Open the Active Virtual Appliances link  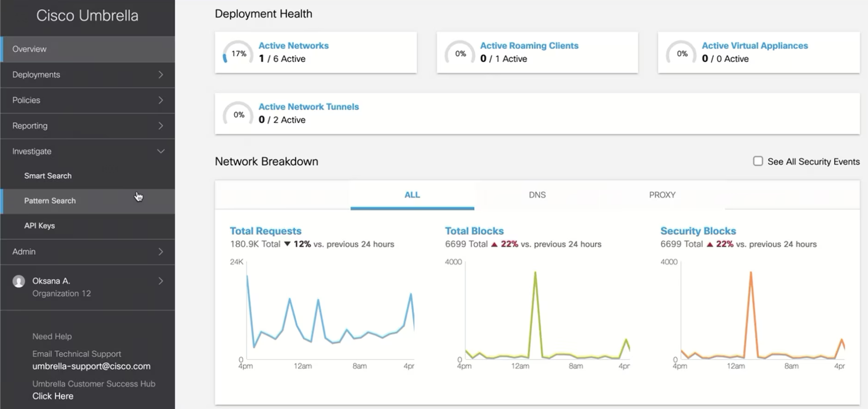coord(755,46)
